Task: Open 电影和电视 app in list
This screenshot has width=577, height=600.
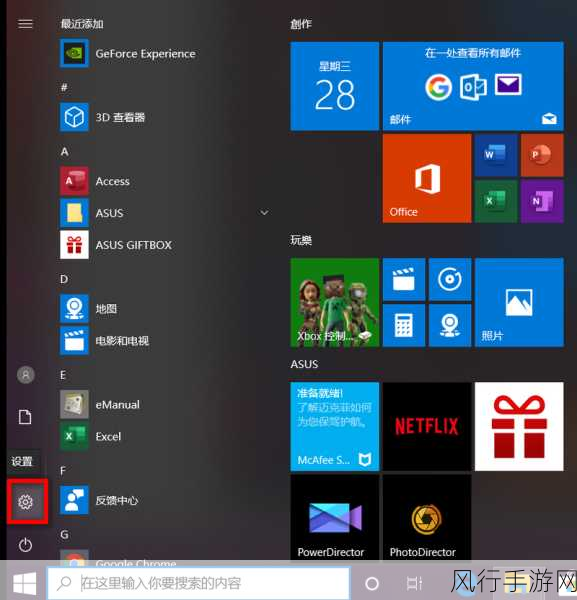Action: tap(104, 341)
